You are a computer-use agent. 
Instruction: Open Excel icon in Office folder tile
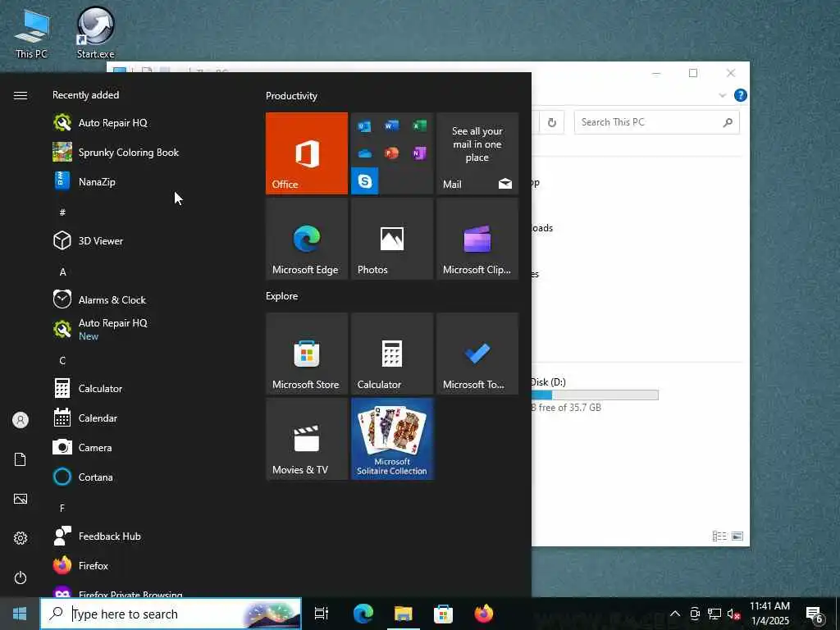click(x=419, y=126)
